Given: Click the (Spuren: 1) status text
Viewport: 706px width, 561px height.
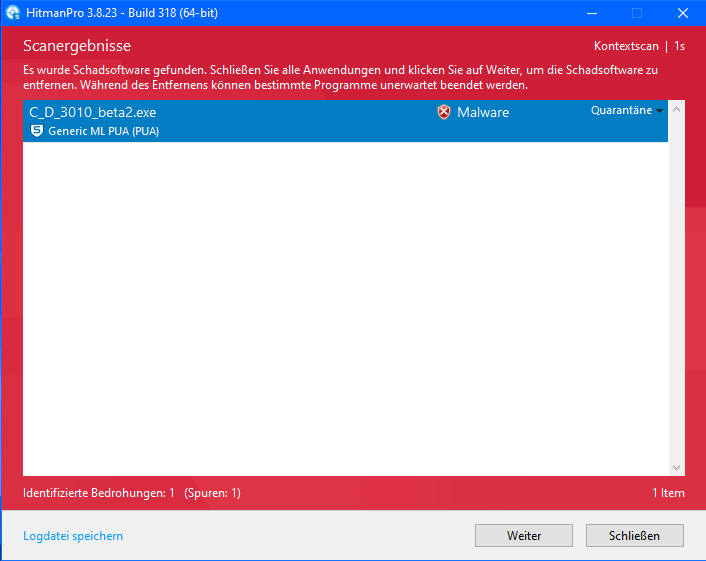Looking at the screenshot, I should pyautogui.click(x=213, y=493).
